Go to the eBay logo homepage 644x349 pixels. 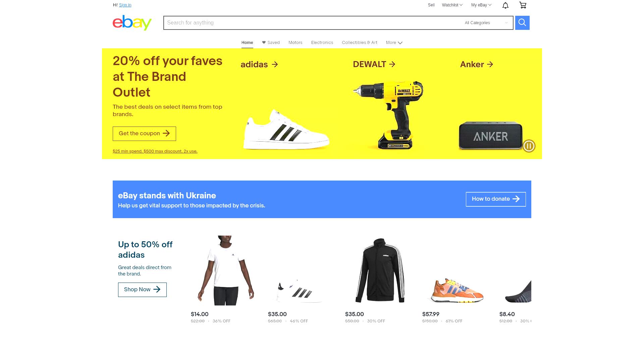point(132,23)
